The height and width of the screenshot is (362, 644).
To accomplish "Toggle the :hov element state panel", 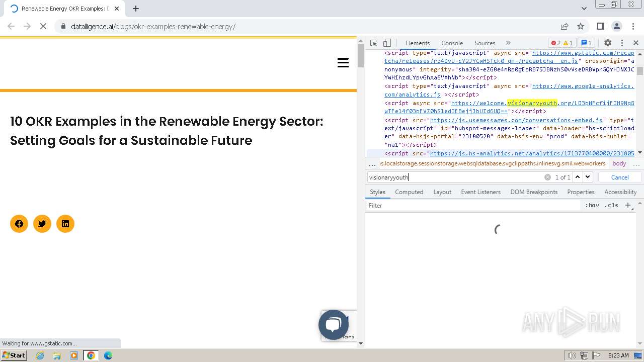I will click(592, 205).
